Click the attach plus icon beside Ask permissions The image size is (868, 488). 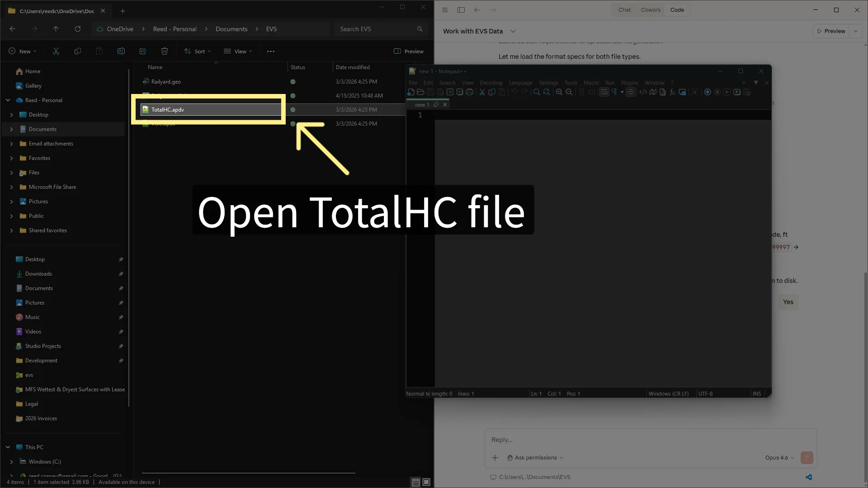click(495, 458)
